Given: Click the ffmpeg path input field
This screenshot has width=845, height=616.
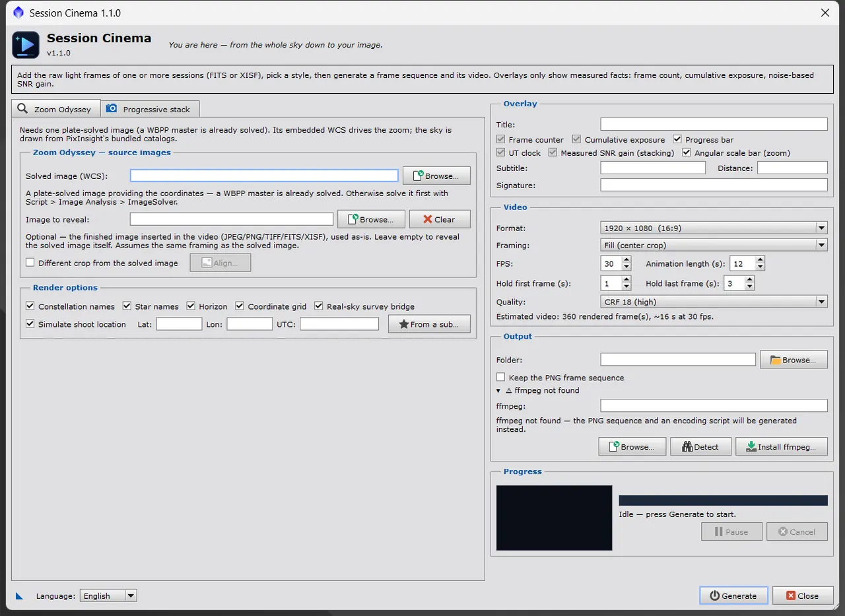Looking at the screenshot, I should point(714,405).
